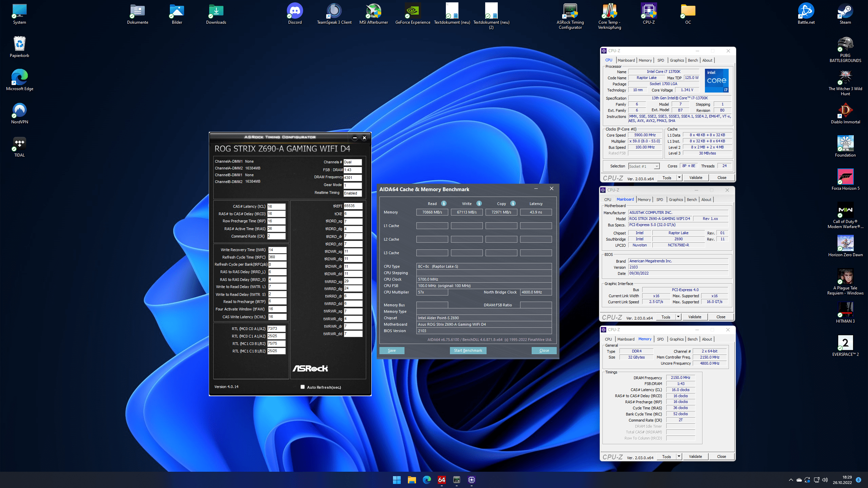868x488 pixels.
Task: Open Microsoft Edge desktop shortcut
Action: point(19,81)
